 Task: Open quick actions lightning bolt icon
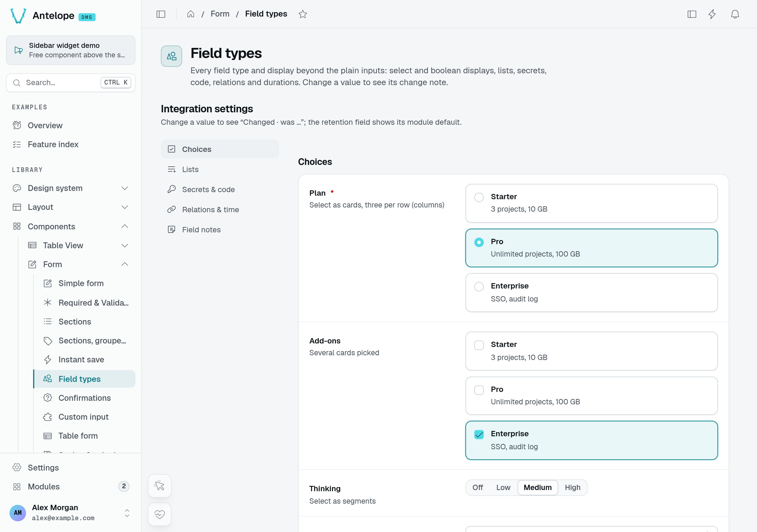click(712, 14)
